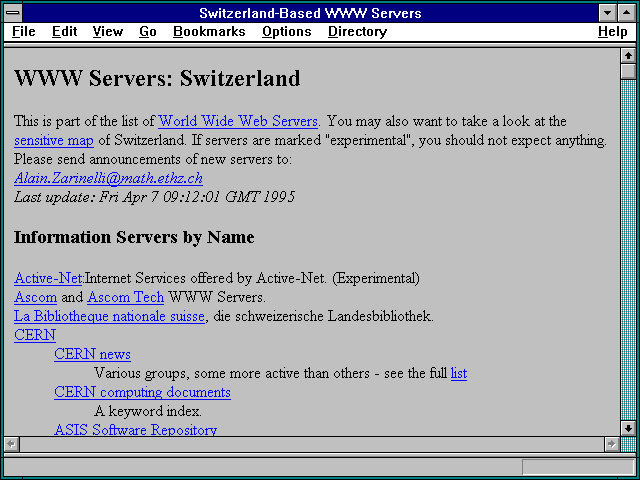The image size is (640, 480).
Task: Open La Bibliotheque nationale suisse link
Action: [x=109, y=316]
